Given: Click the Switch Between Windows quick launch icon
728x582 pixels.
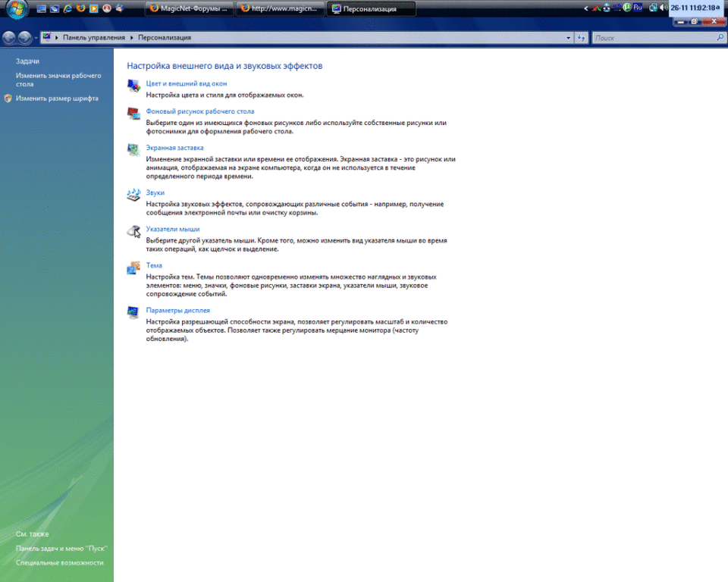Looking at the screenshot, I should (55, 8).
